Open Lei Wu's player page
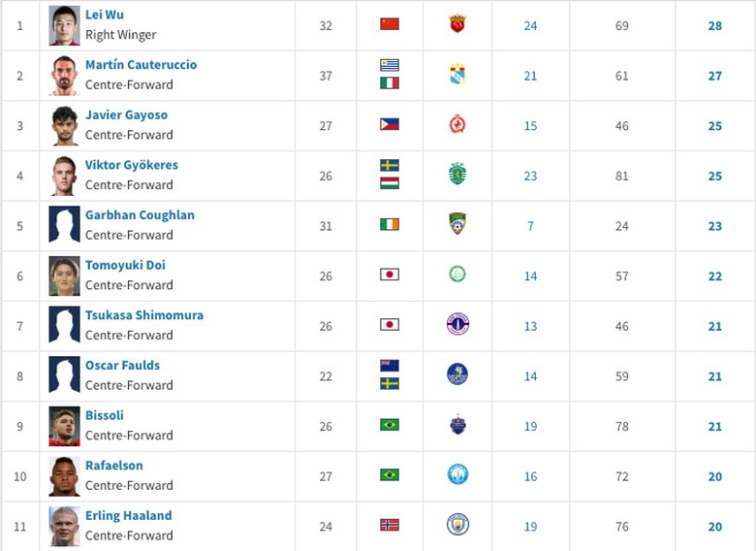This screenshot has height=551, width=756. point(105,16)
